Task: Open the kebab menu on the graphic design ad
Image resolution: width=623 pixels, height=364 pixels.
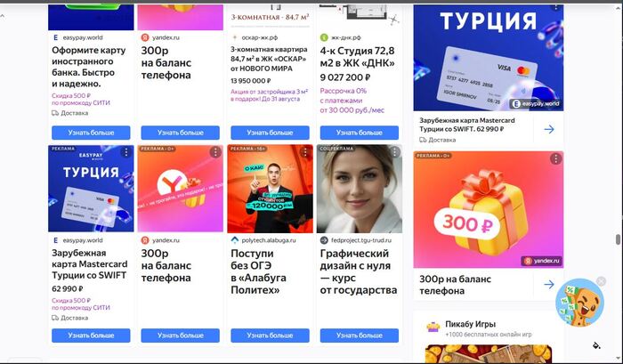Action: [x=394, y=152]
